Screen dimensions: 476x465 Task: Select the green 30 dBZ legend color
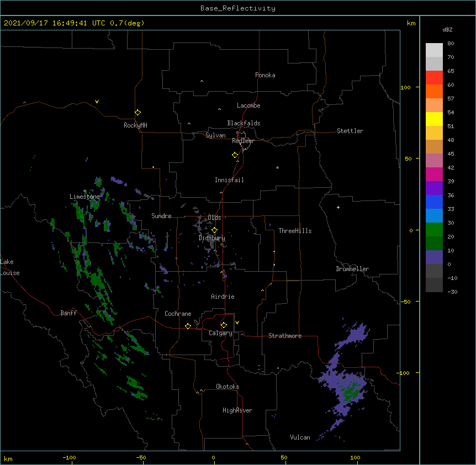tap(434, 230)
